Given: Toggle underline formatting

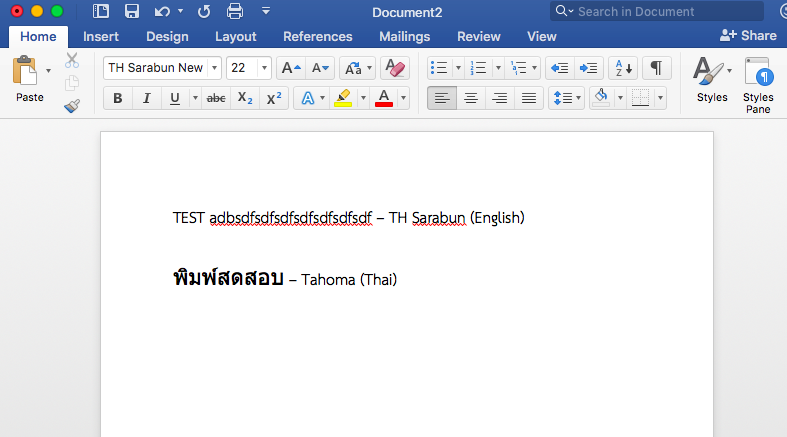Looking at the screenshot, I should coord(175,98).
